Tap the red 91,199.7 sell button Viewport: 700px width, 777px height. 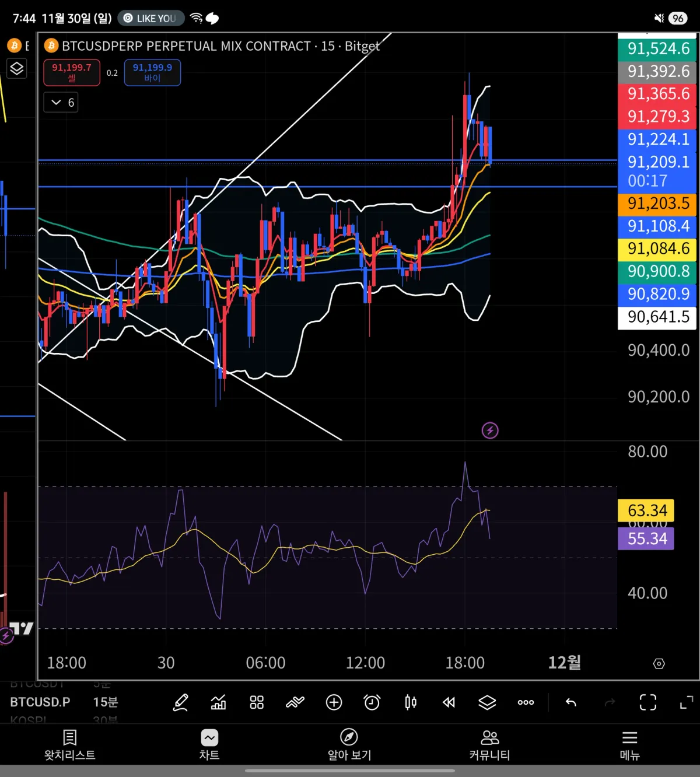[72, 72]
